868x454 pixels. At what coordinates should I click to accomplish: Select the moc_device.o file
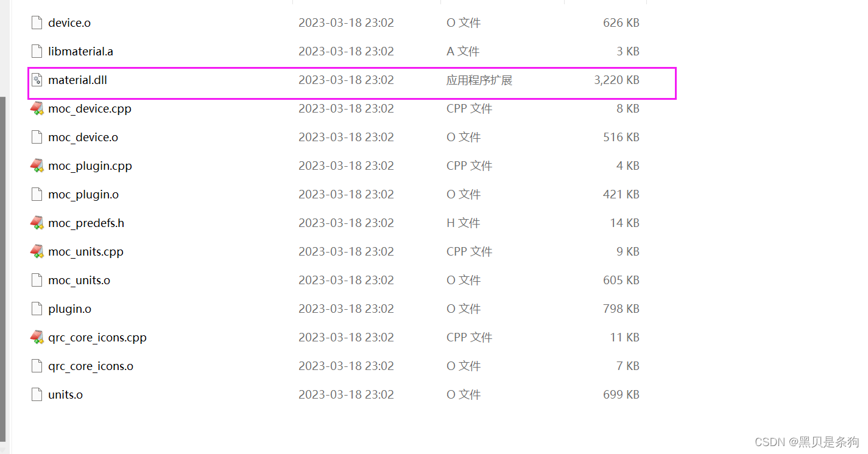click(x=83, y=137)
